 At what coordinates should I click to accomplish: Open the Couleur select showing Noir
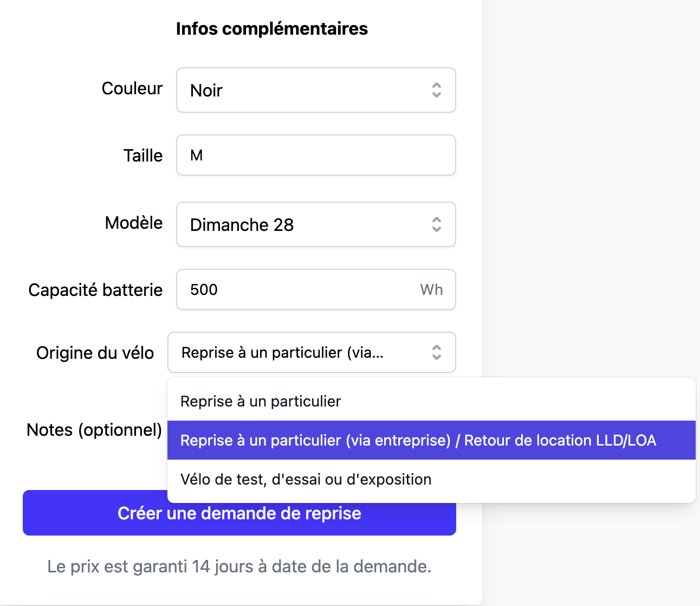(303, 90)
